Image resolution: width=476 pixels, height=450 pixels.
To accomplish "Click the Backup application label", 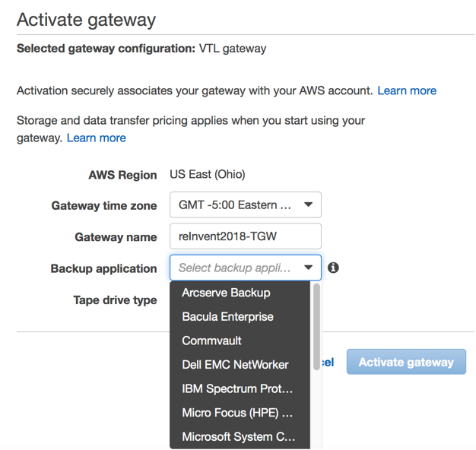I will click(103, 268).
